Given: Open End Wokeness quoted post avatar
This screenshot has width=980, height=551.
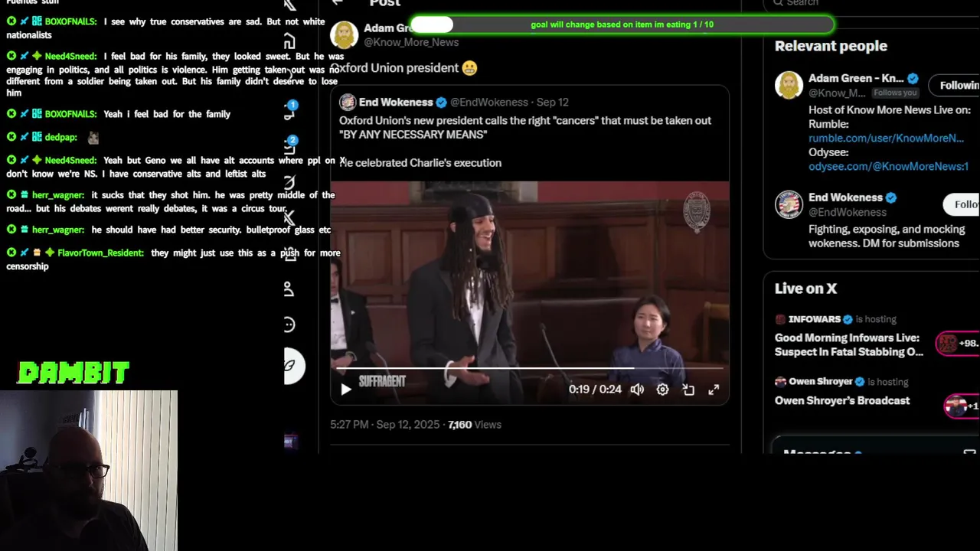Looking at the screenshot, I should (x=348, y=102).
